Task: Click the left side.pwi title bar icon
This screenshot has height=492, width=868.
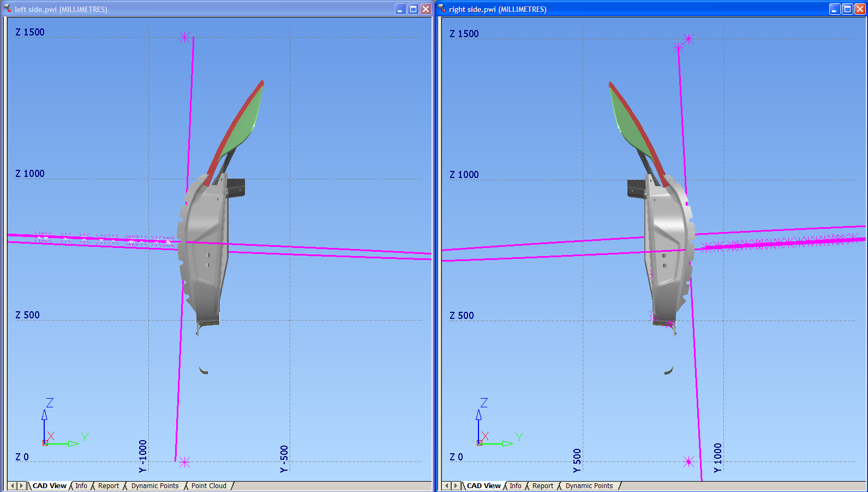Action: [7, 9]
